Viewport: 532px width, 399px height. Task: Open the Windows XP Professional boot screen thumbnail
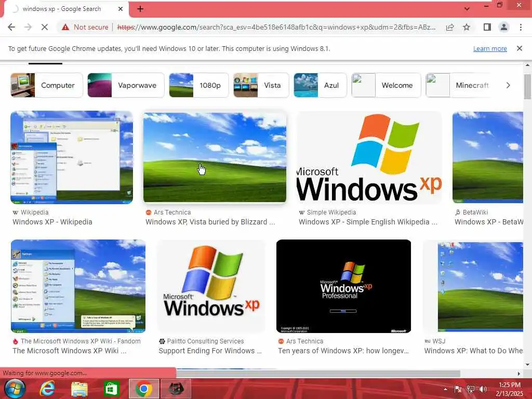pos(344,286)
